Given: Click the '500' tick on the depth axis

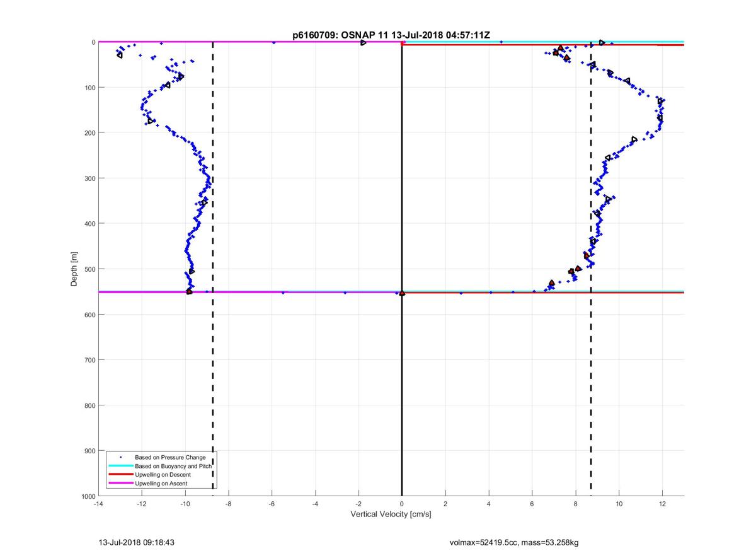Looking at the screenshot, I should tap(89, 269).
